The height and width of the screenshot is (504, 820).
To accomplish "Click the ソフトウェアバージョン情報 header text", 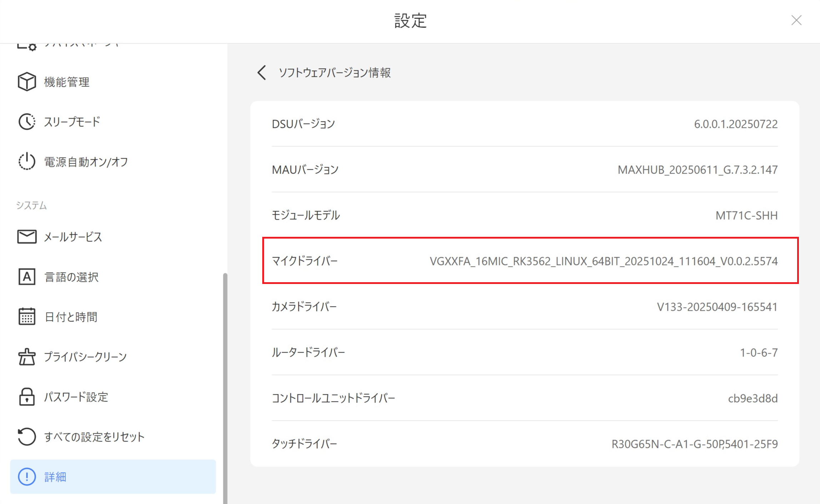I will click(x=335, y=73).
